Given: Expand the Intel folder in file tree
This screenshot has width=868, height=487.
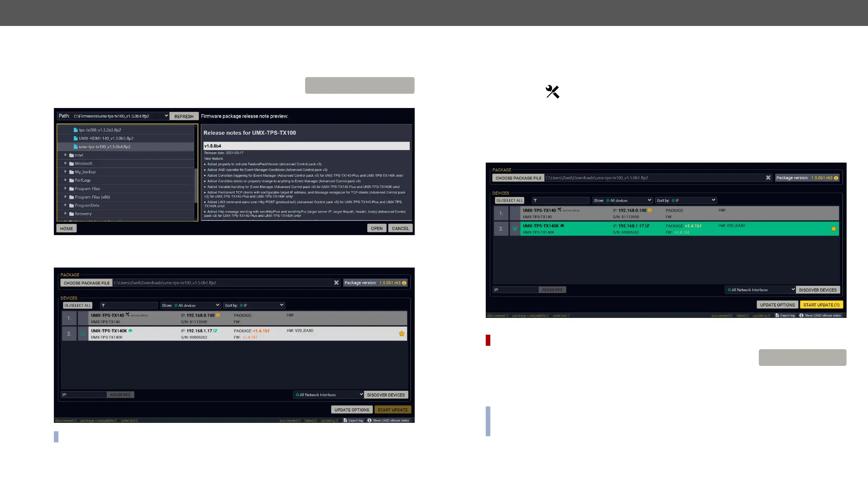Looking at the screenshot, I should [66, 155].
